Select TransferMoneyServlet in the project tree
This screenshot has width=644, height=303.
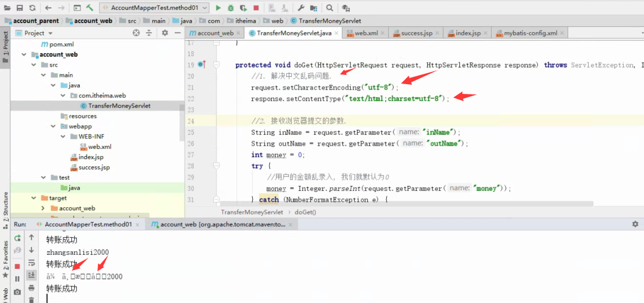(x=116, y=105)
